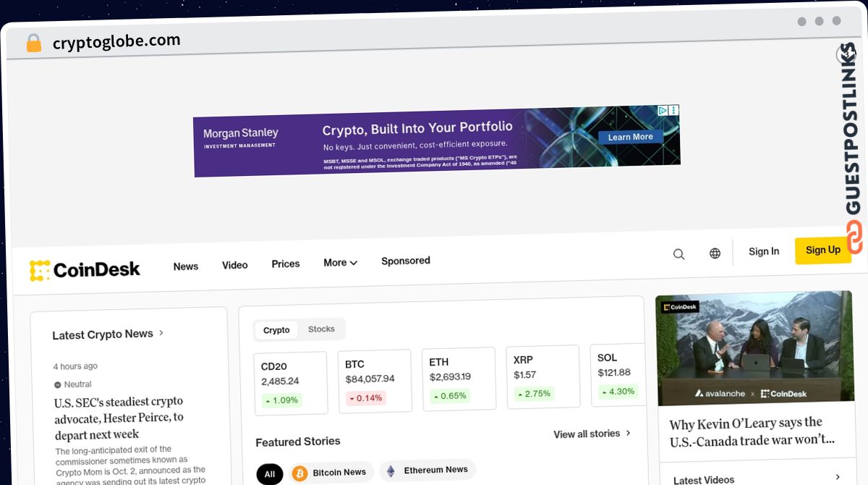Click the CoinDesk logo

85,270
